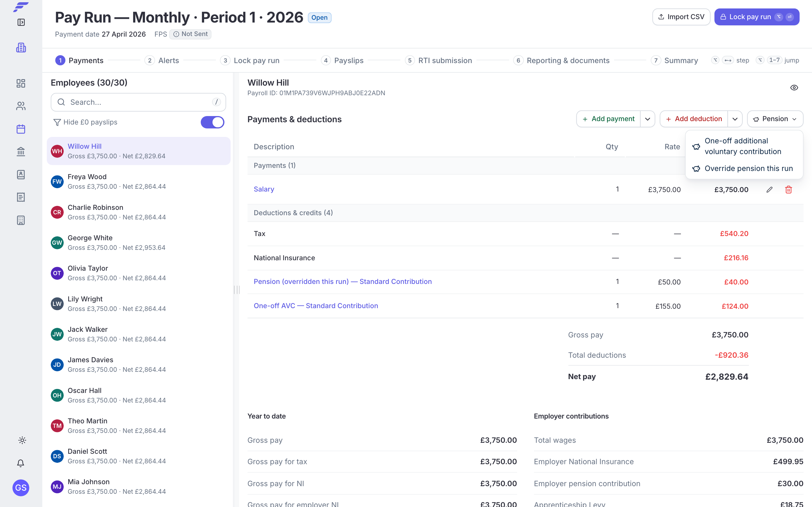Viewport: 812px width, 507px height.
Task: Expand the sidebar panel icon
Action: pyautogui.click(x=21, y=22)
